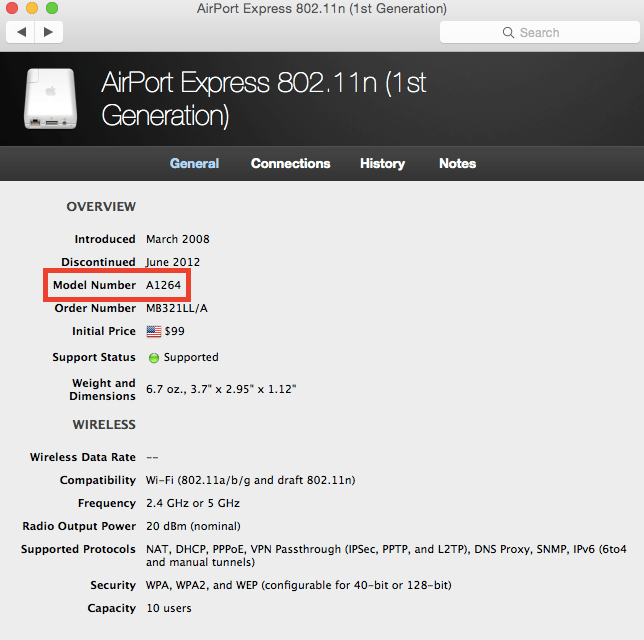644x640 pixels.
Task: Click the Radio Output Power label
Action: point(79,526)
